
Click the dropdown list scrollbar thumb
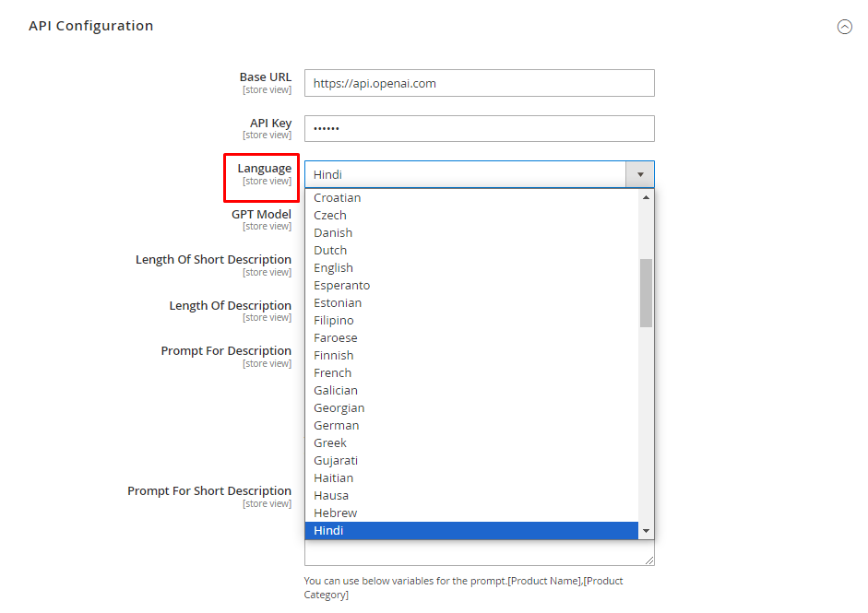coord(646,292)
